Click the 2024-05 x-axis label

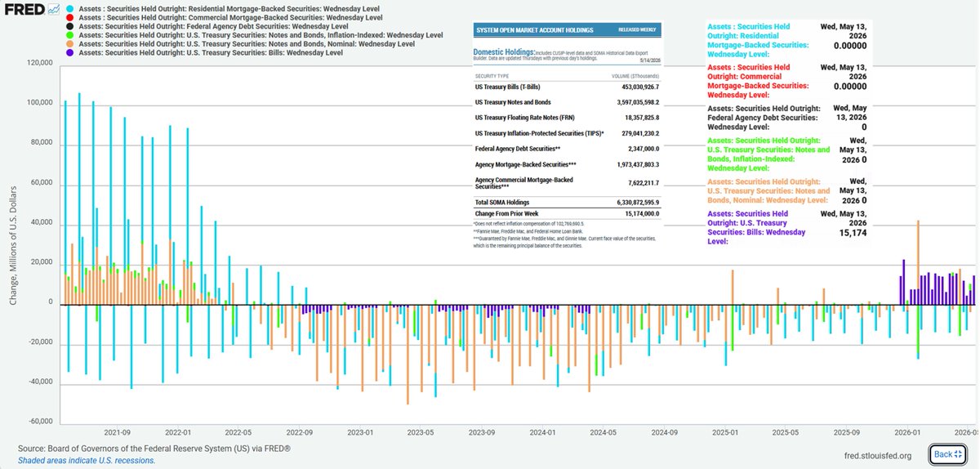tap(604, 432)
